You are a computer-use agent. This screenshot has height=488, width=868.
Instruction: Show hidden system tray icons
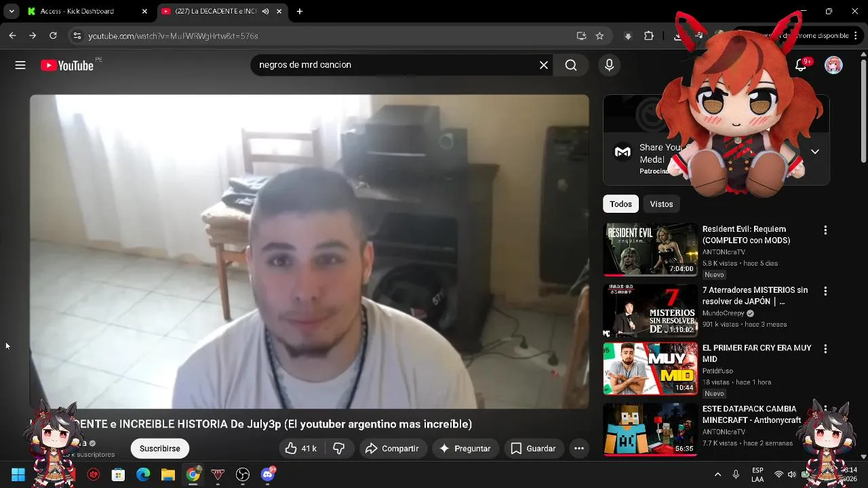(x=717, y=474)
